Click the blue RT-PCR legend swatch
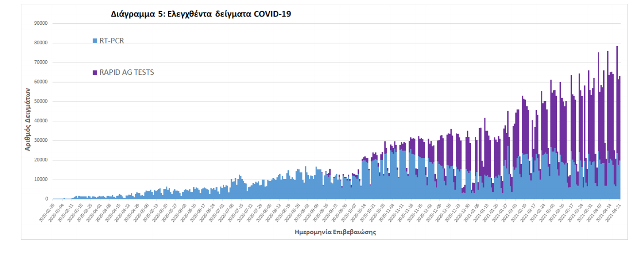This screenshot has height=268, width=644. pos(95,41)
